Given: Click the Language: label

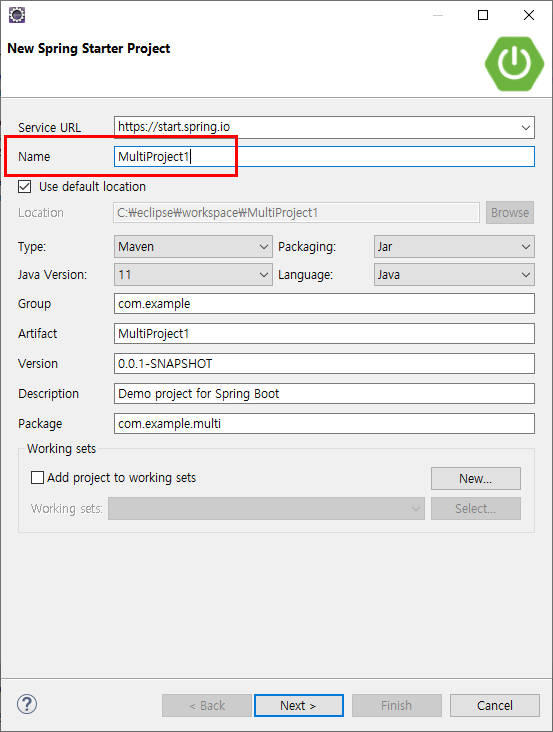Looking at the screenshot, I should pyautogui.click(x=305, y=274).
